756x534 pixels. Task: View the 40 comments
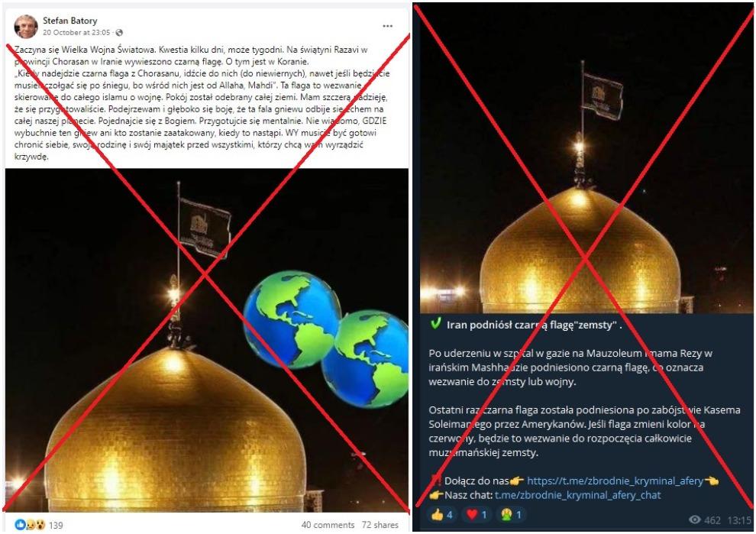click(x=328, y=525)
